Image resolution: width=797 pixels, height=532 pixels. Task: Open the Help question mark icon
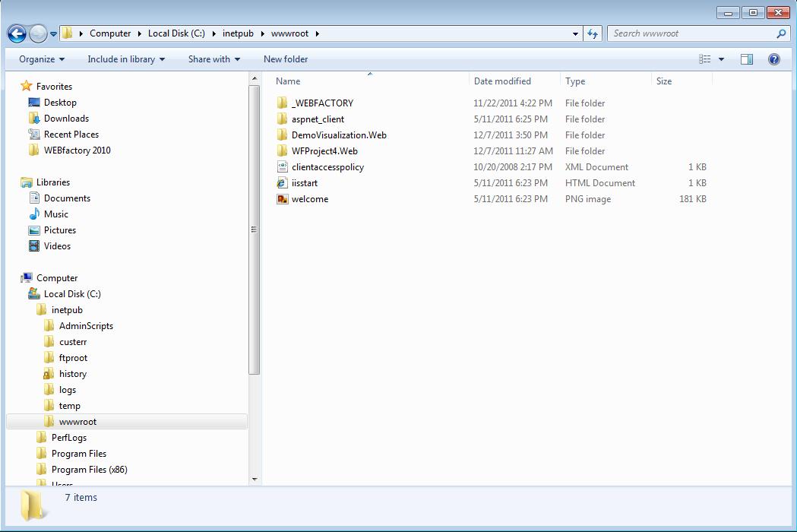pos(773,59)
